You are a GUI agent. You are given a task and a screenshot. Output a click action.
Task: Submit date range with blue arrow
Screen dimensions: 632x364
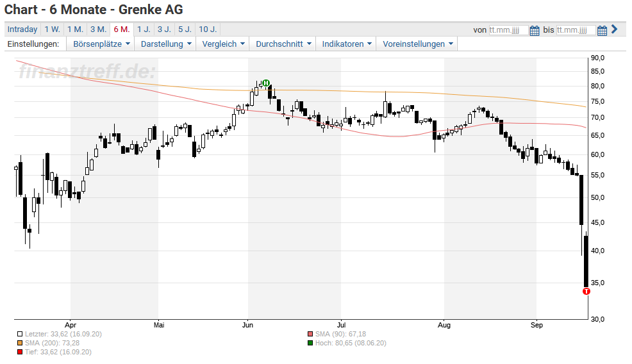click(614, 29)
